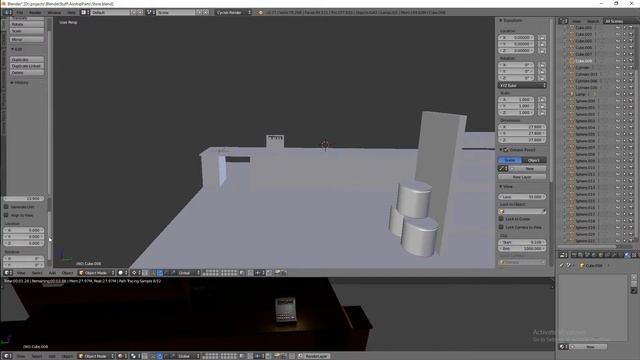
Task: Click the New Layer grease pencil button
Action: coord(522,177)
